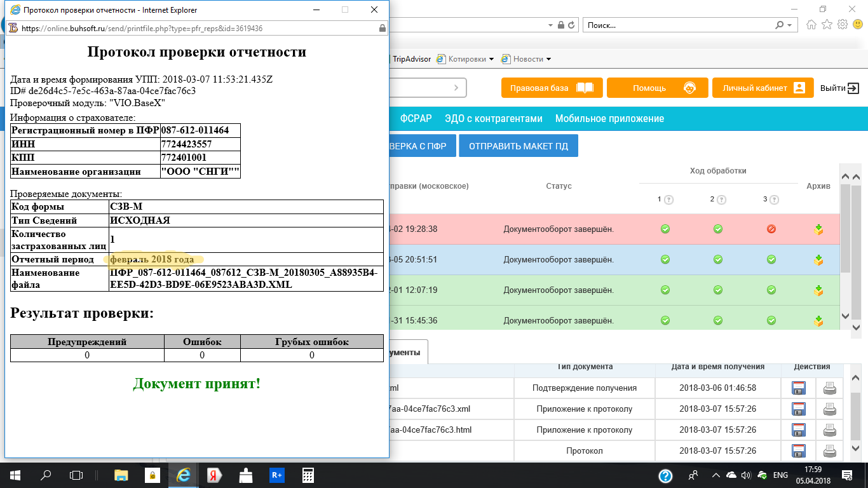Open favorites star in Internet Explorer

pyautogui.click(x=827, y=25)
